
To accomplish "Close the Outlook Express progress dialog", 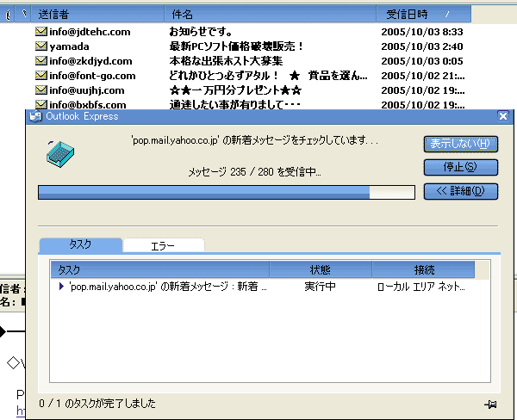I will (503, 116).
